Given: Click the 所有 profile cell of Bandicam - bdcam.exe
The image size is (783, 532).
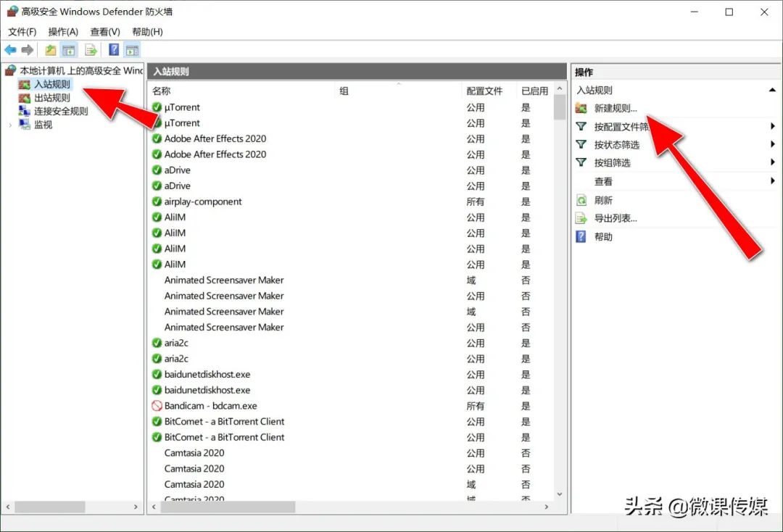Looking at the screenshot, I should pos(475,406).
